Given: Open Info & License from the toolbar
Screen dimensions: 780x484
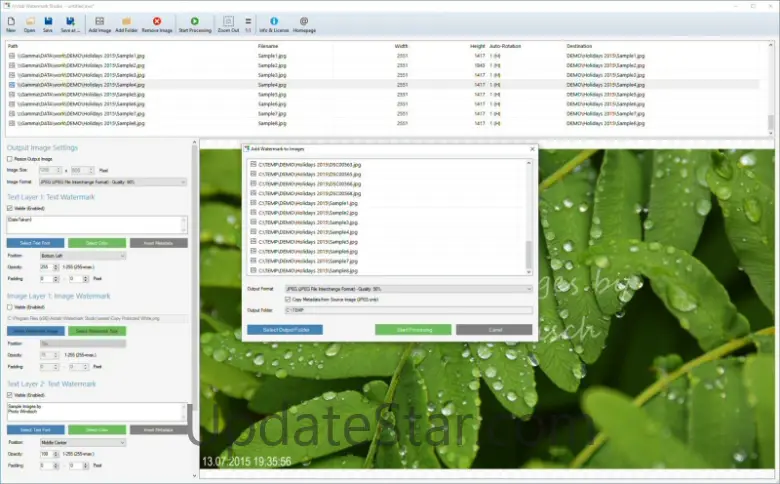Looking at the screenshot, I should (275, 23).
